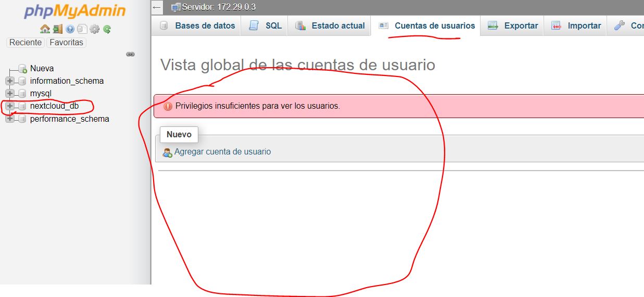Switch to the SQL tab
Viewport: 644px width, 297px height.
pos(266,25)
